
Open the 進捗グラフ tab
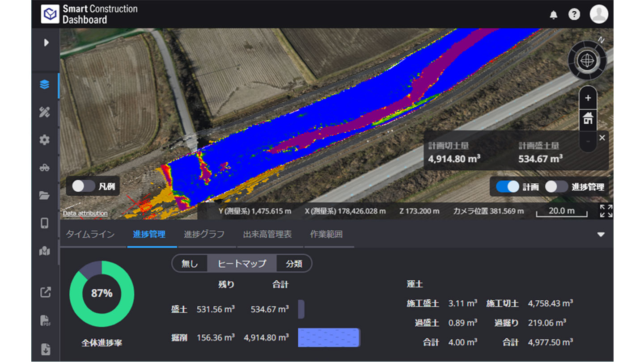[x=204, y=235]
